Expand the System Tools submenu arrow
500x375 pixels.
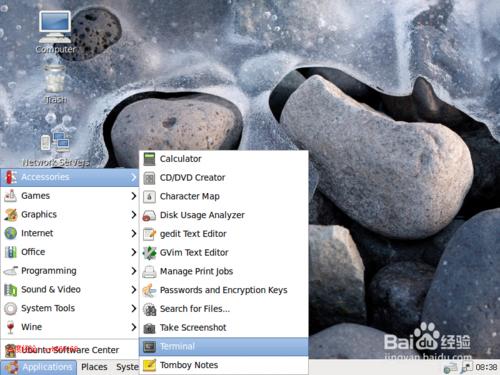[x=134, y=308]
